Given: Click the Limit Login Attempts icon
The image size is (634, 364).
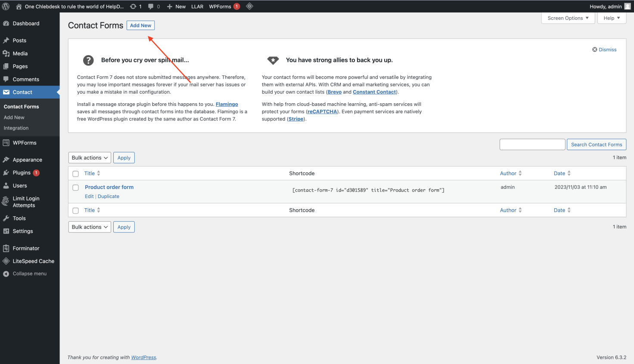Looking at the screenshot, I should pyautogui.click(x=6, y=201).
